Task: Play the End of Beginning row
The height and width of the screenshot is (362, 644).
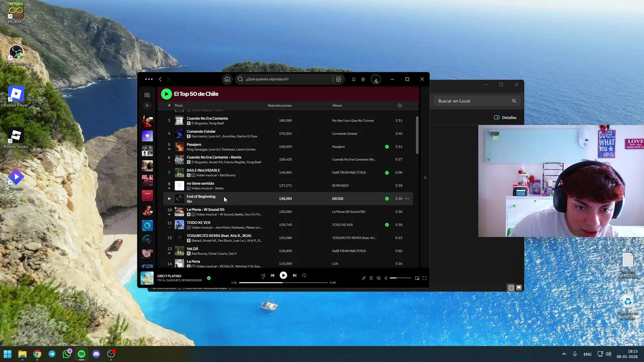Action: 169,199
